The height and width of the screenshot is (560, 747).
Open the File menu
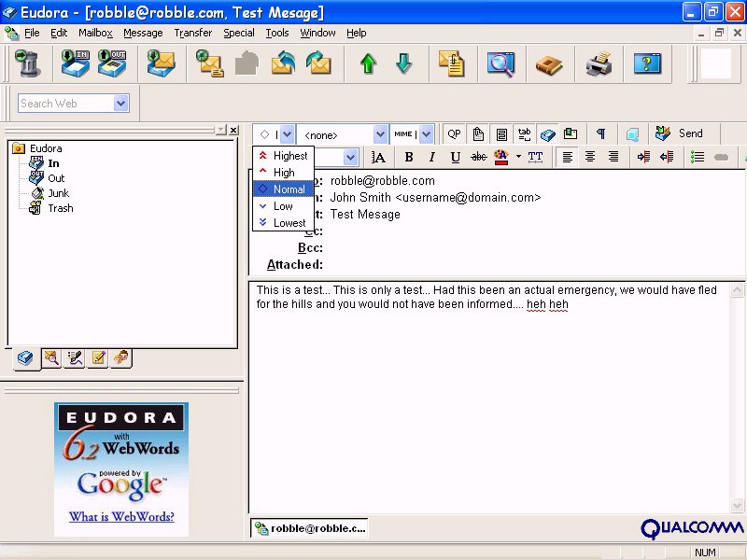[32, 33]
